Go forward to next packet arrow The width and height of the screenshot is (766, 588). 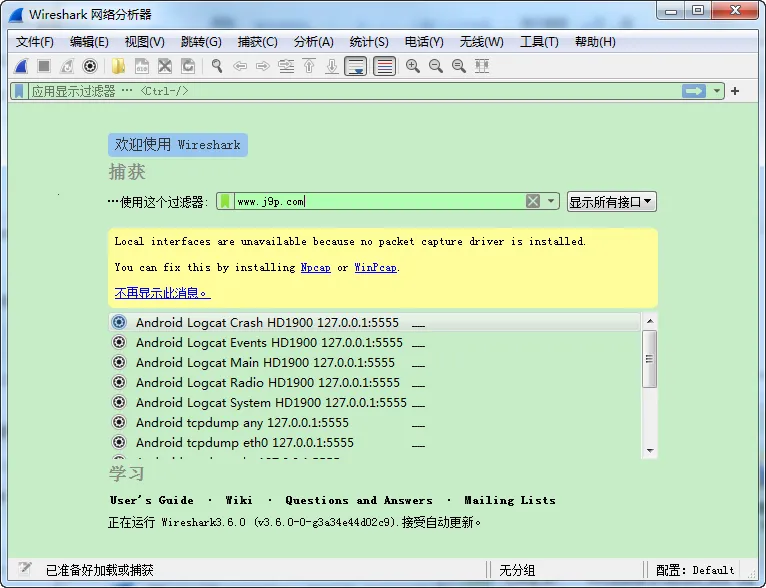[263, 66]
